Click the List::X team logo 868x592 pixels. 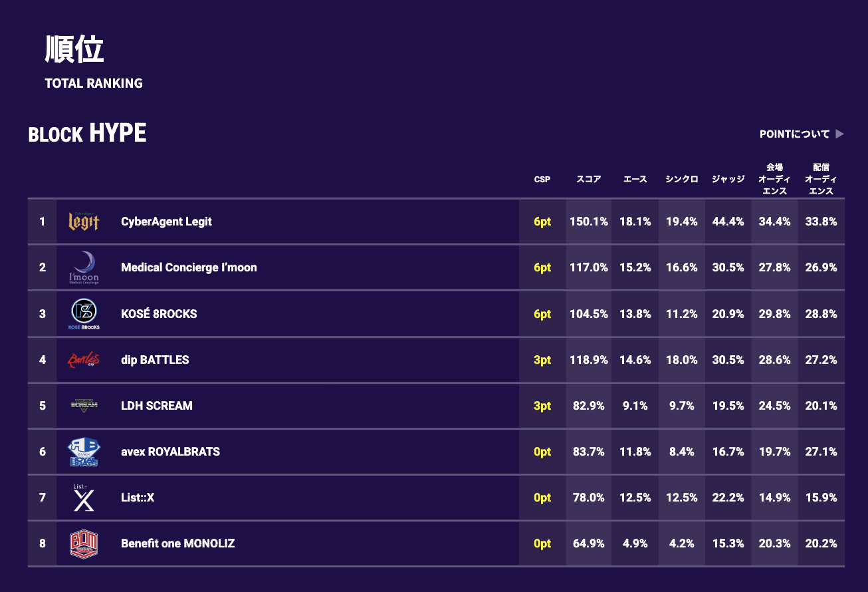(84, 498)
